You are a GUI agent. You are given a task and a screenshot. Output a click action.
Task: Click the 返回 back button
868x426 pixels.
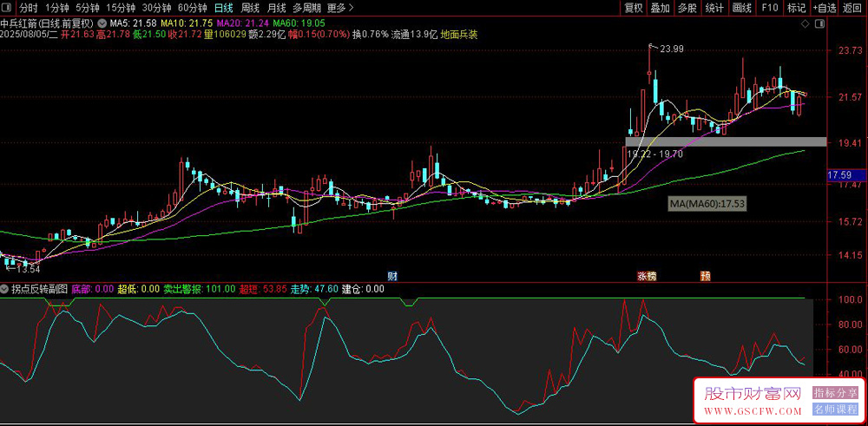853,8
